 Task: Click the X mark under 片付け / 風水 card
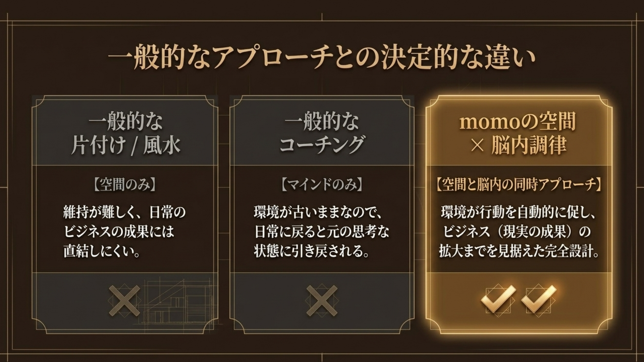(x=124, y=300)
